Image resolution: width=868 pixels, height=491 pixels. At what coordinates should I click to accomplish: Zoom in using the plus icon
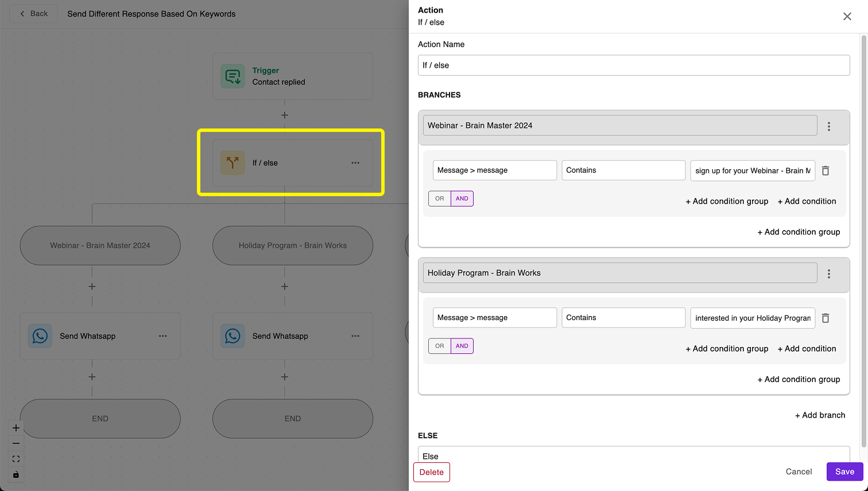(15, 427)
